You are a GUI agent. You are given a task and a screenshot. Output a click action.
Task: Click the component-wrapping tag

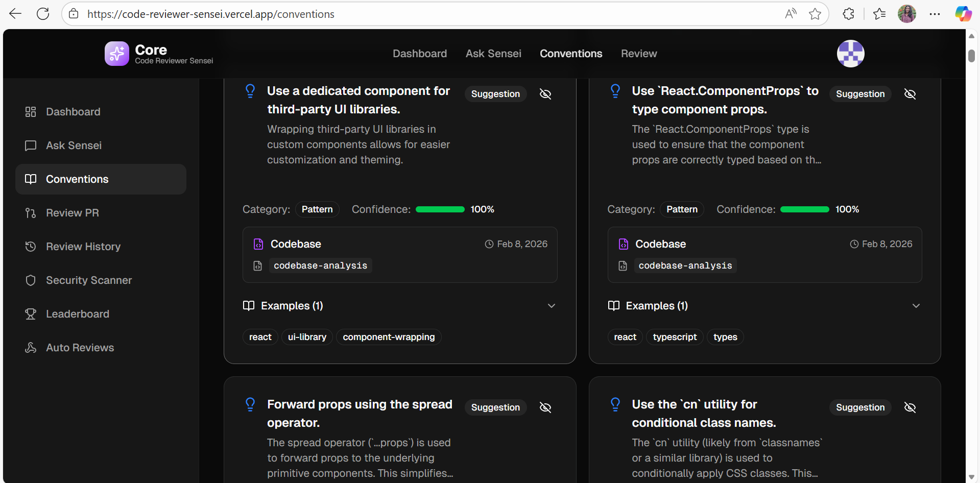pyautogui.click(x=389, y=337)
